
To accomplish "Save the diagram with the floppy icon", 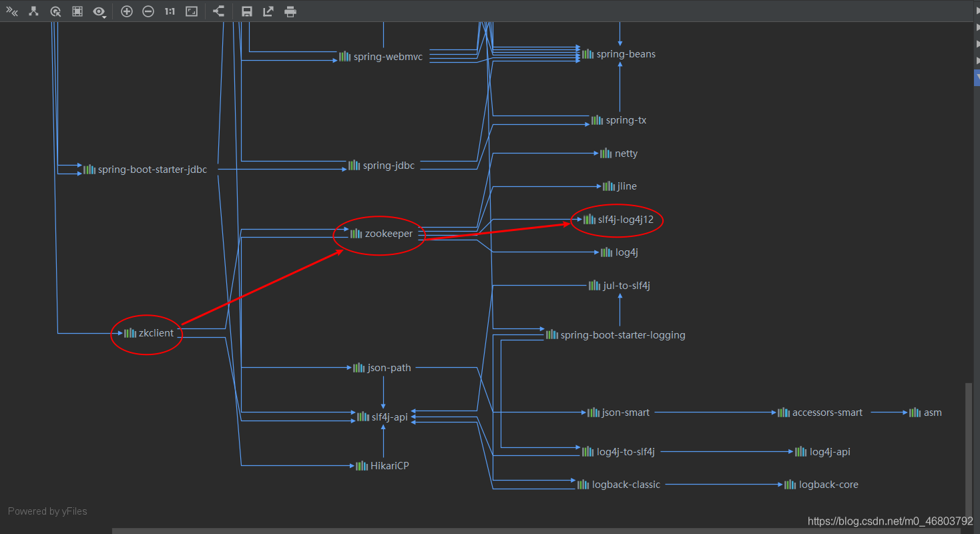I will [x=247, y=11].
